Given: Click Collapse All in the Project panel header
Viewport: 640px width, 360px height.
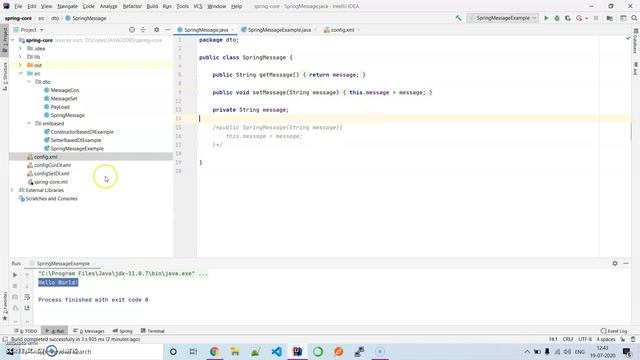Looking at the screenshot, I should pyautogui.click(x=143, y=30).
